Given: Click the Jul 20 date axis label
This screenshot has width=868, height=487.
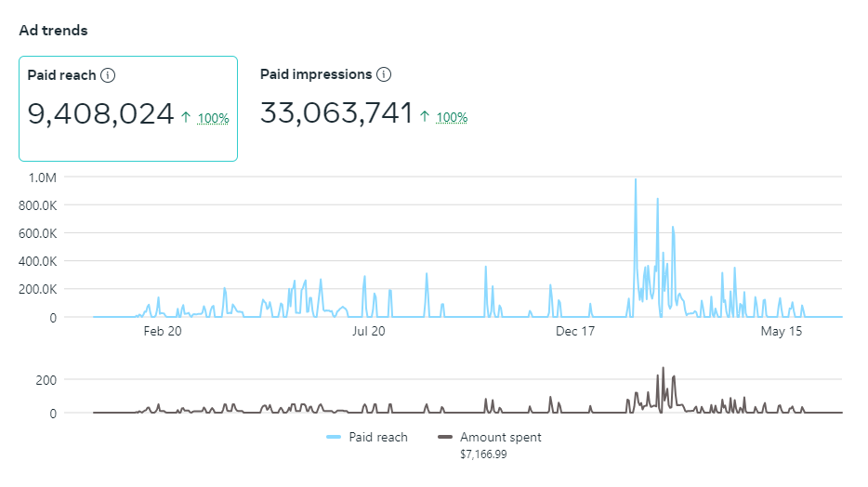Looking at the screenshot, I should (369, 331).
